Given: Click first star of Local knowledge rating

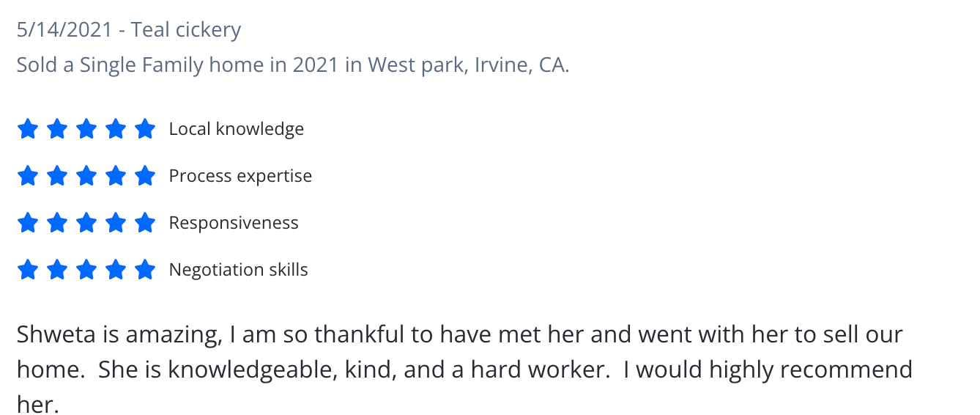Looking at the screenshot, I should point(27,129).
